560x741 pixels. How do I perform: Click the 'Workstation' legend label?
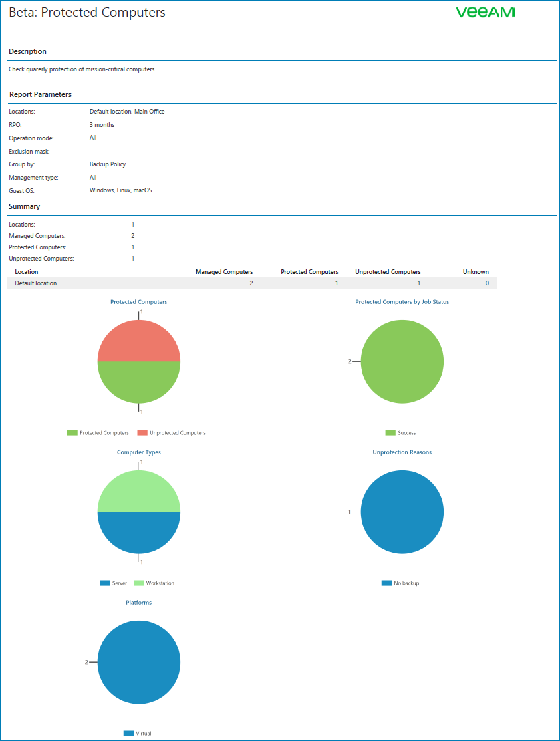(160, 583)
